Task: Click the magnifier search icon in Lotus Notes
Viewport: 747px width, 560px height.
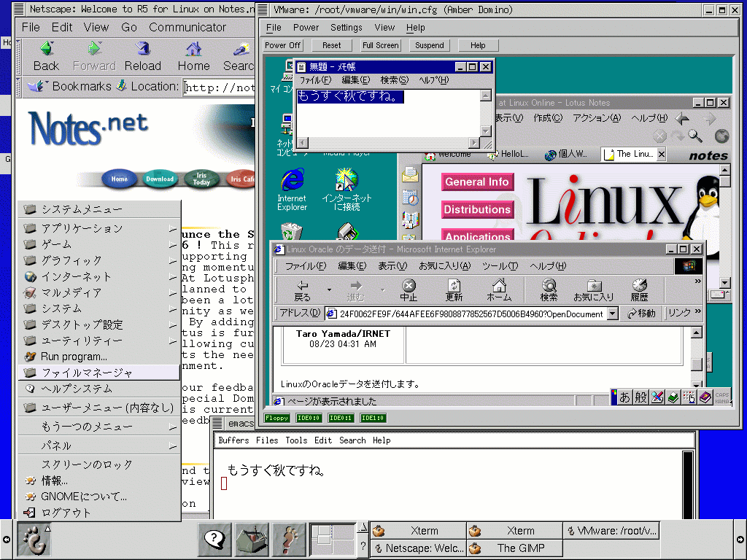Action: click(695, 136)
